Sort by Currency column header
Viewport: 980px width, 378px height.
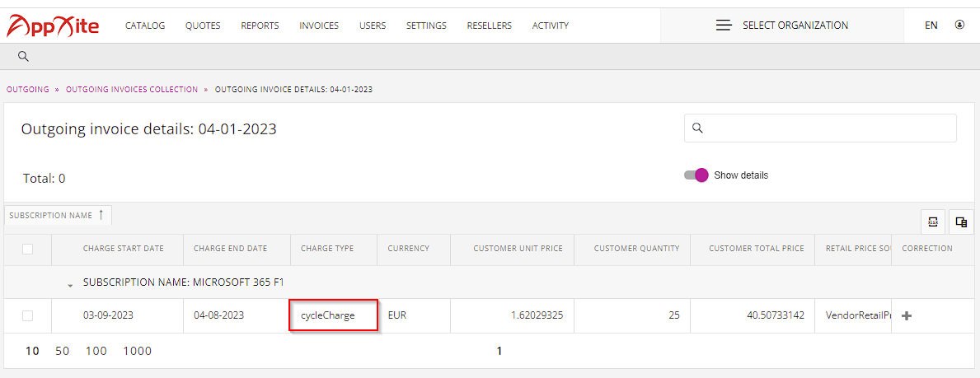coord(409,249)
